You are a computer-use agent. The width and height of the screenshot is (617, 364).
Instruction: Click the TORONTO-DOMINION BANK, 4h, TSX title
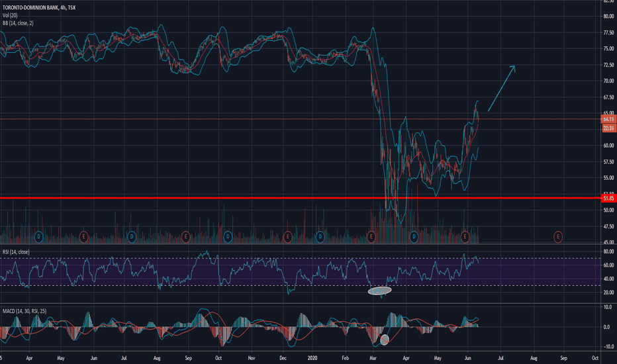point(39,7)
